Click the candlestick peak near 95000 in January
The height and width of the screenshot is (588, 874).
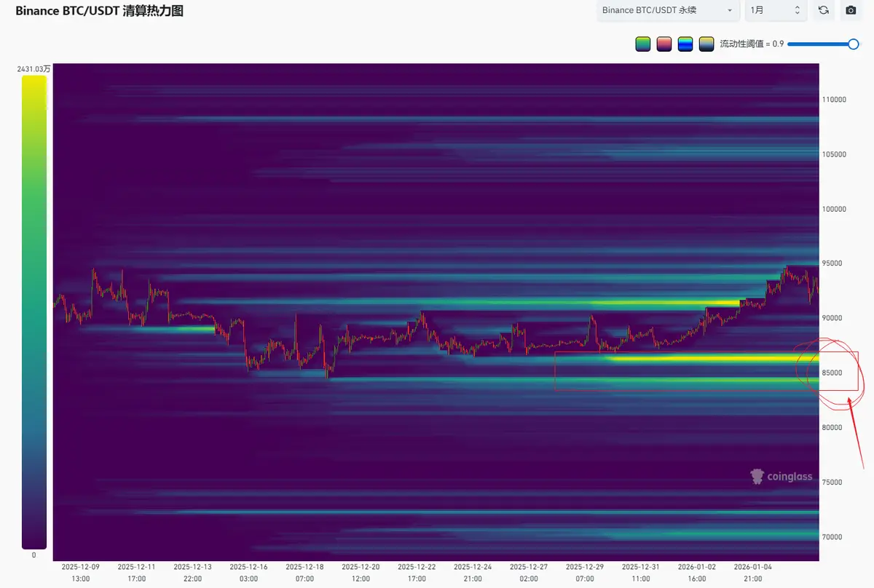pos(786,270)
